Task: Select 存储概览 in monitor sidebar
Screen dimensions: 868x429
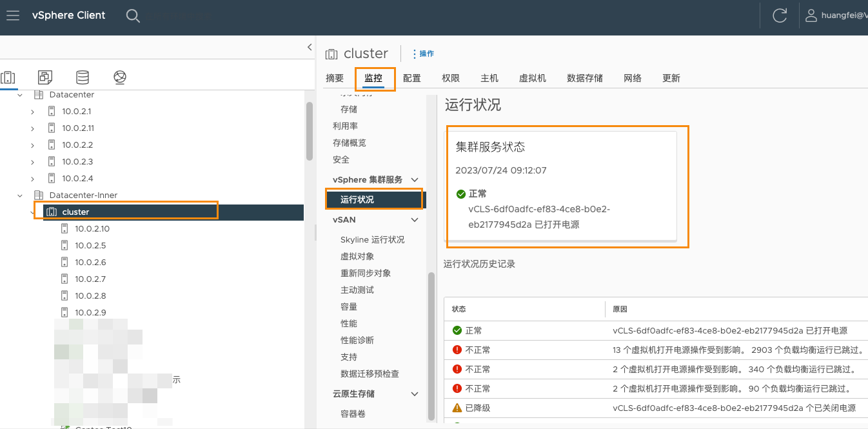Action: pyautogui.click(x=350, y=143)
